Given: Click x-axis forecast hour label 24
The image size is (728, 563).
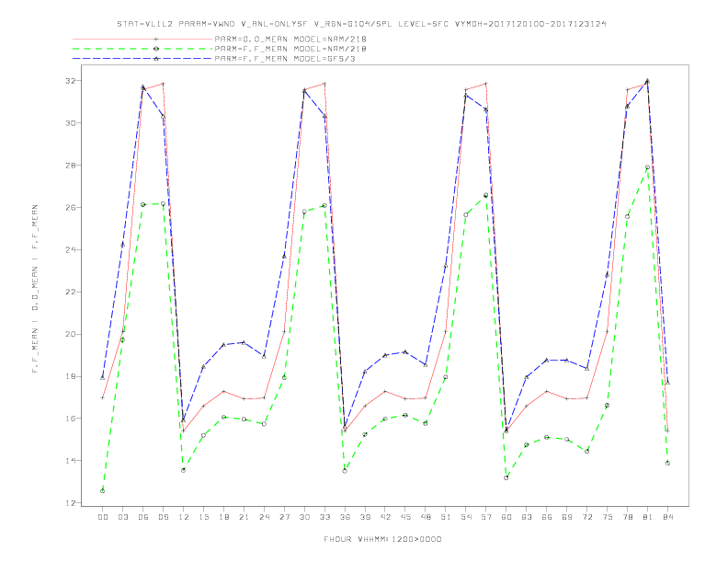Looking at the screenshot, I should click(x=264, y=517).
